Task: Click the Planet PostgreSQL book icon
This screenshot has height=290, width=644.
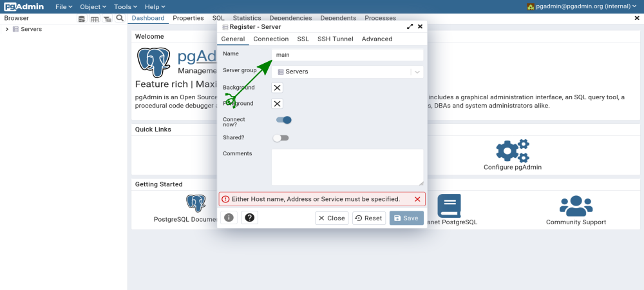Action: 449,206
